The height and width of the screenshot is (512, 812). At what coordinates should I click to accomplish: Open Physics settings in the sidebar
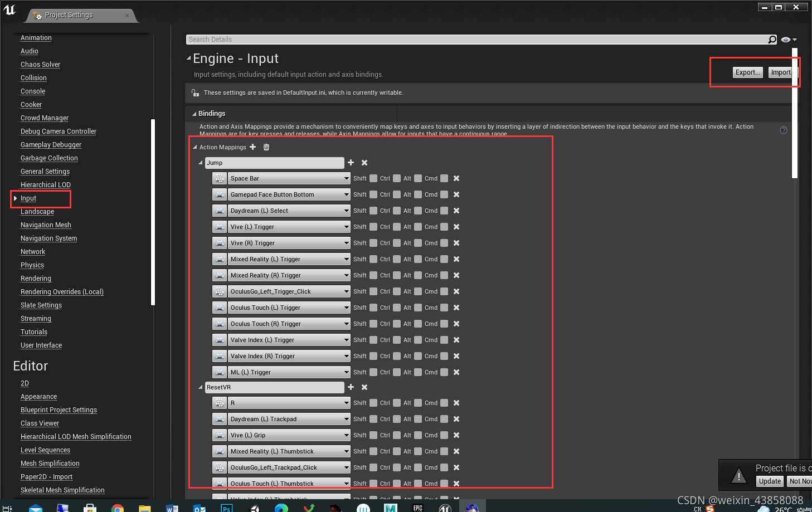[32, 265]
